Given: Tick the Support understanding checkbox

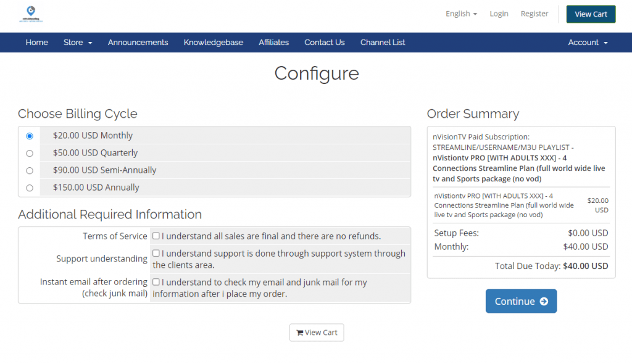Looking at the screenshot, I should tap(156, 253).
